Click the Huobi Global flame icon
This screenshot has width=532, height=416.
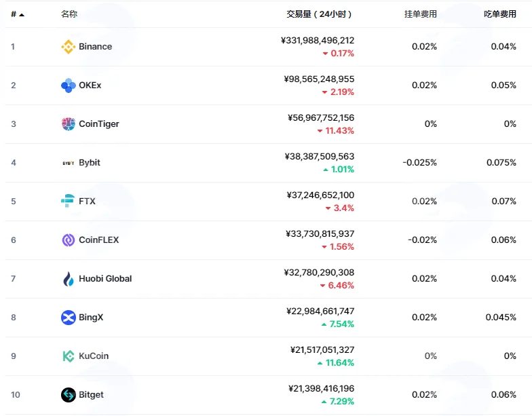(x=68, y=279)
